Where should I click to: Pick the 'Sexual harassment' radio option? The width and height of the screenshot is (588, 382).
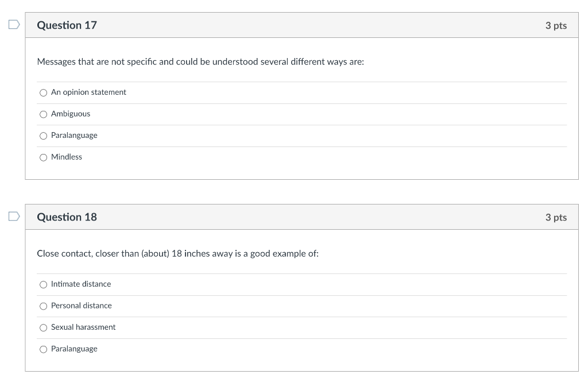tap(44, 327)
